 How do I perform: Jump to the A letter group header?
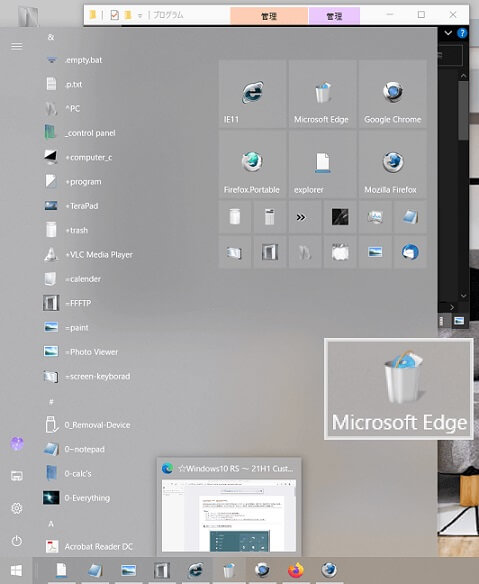(51, 524)
